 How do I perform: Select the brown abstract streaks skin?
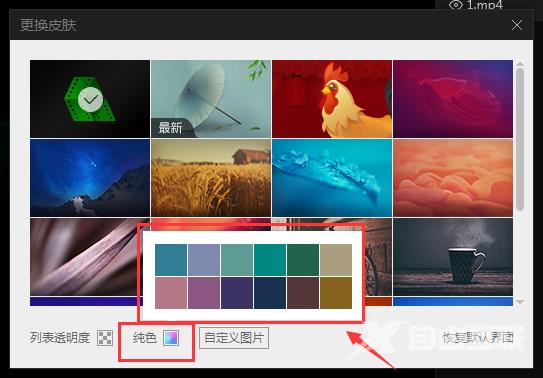coord(84,257)
